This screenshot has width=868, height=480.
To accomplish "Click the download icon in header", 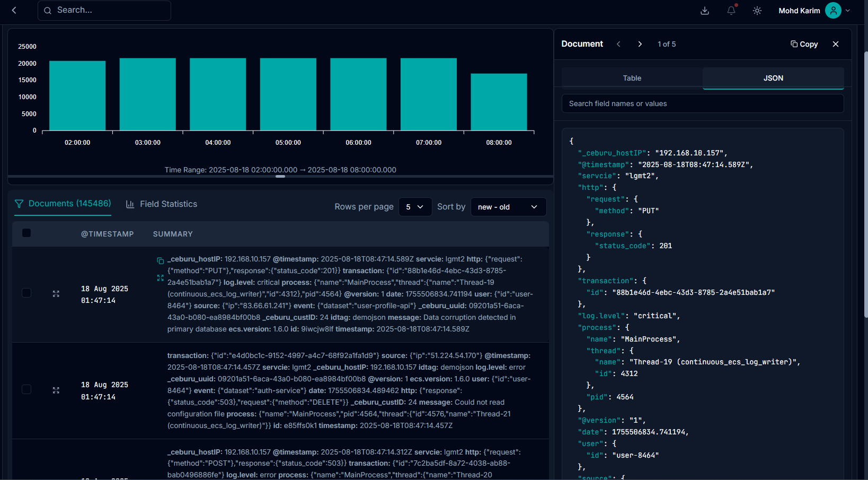I will point(705,11).
